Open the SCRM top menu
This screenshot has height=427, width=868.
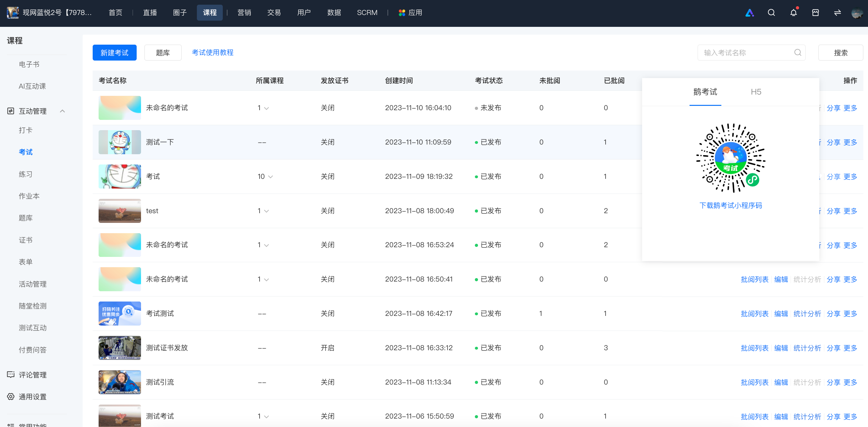point(367,12)
